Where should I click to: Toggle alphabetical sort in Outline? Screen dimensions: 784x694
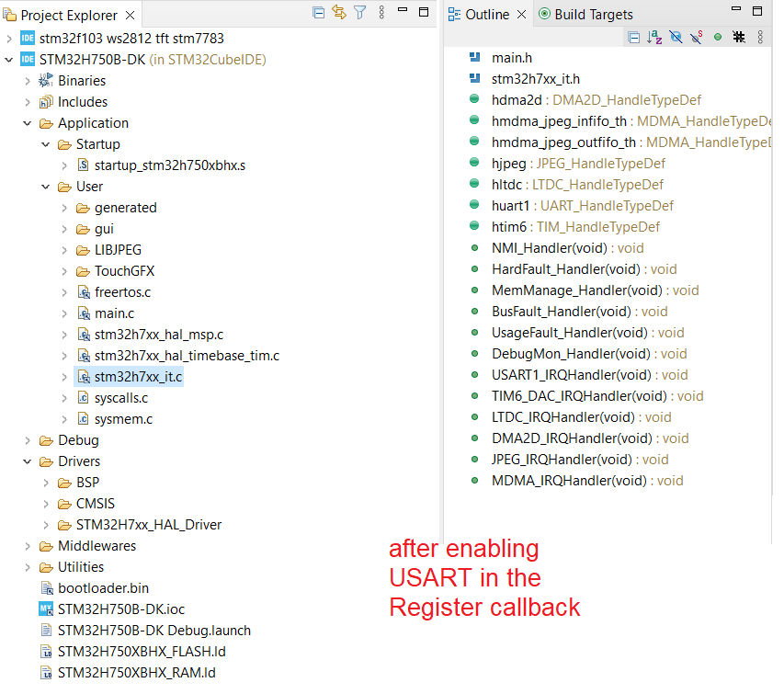coord(654,38)
